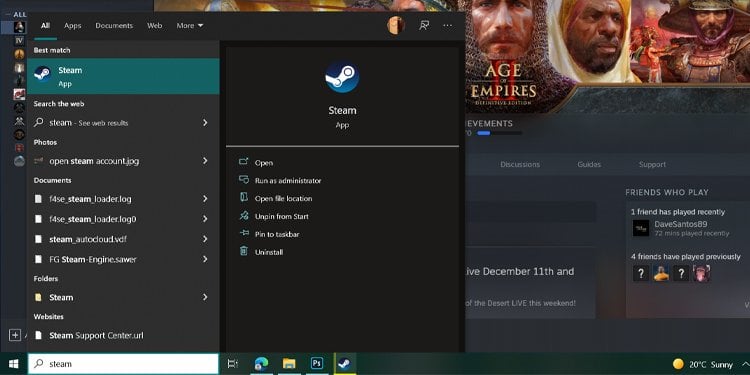
Task: Click the DaveSantos89 friend name
Action: (x=681, y=224)
